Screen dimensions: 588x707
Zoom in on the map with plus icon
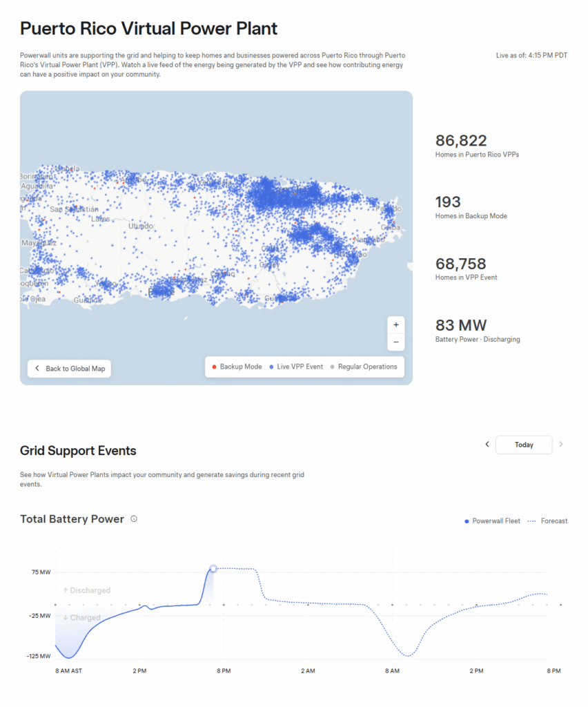pyautogui.click(x=395, y=325)
